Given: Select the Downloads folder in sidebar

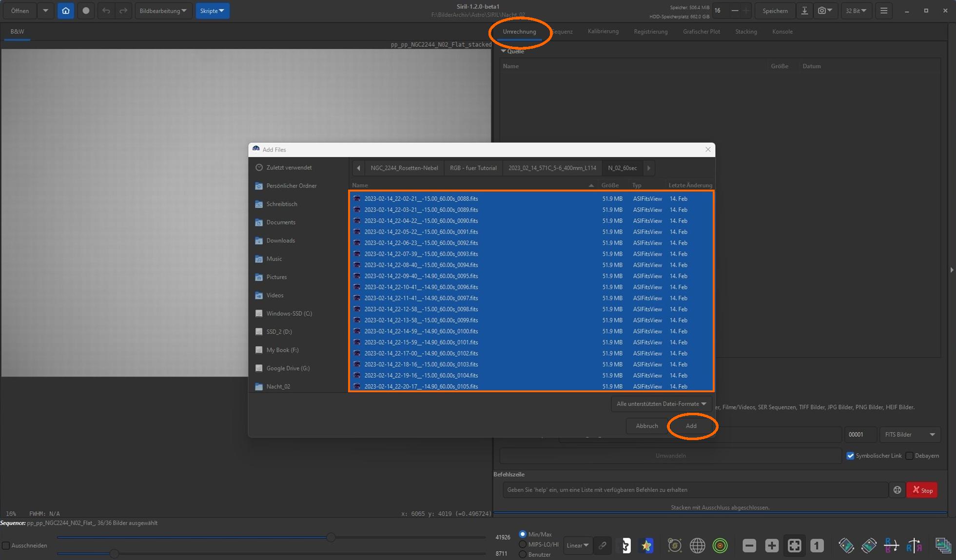Looking at the screenshot, I should (280, 241).
